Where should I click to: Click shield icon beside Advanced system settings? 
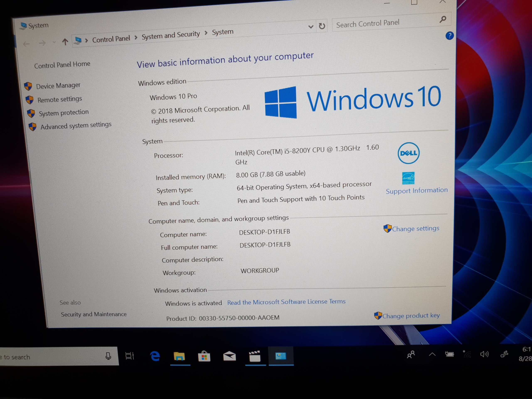pos(32,127)
